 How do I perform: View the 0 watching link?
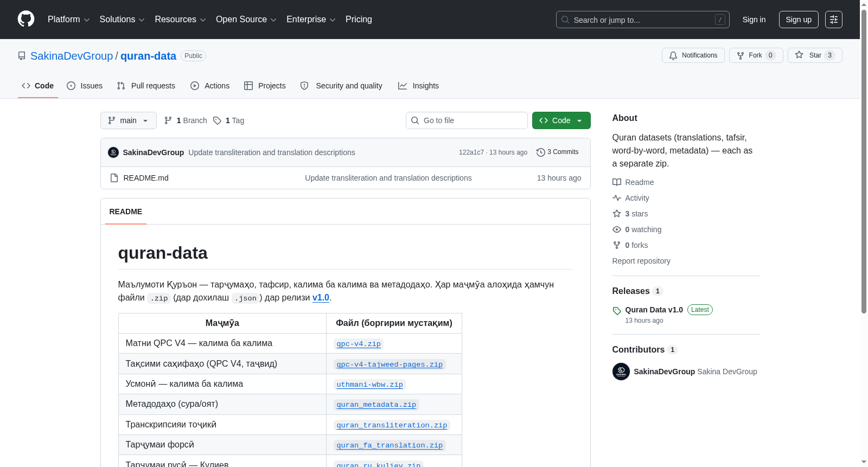tap(637, 229)
